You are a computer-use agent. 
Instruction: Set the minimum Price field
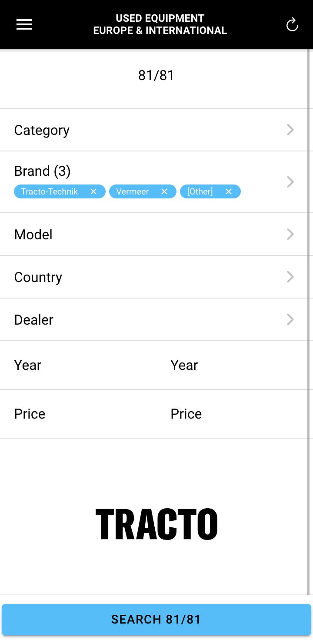(78, 414)
